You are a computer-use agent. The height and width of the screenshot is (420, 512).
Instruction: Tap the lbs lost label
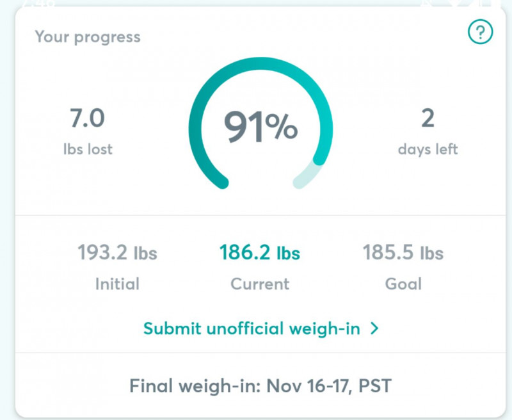point(88,149)
